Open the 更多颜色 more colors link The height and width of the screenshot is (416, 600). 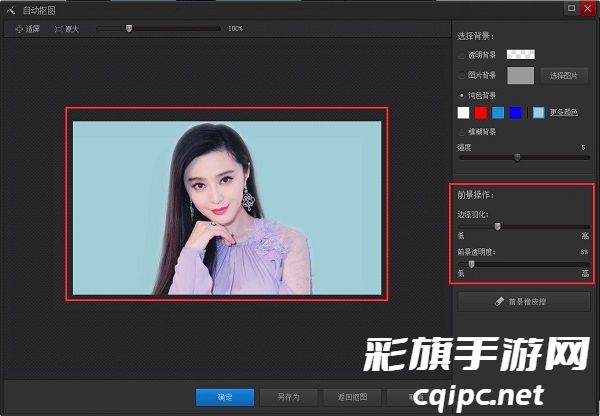point(564,113)
